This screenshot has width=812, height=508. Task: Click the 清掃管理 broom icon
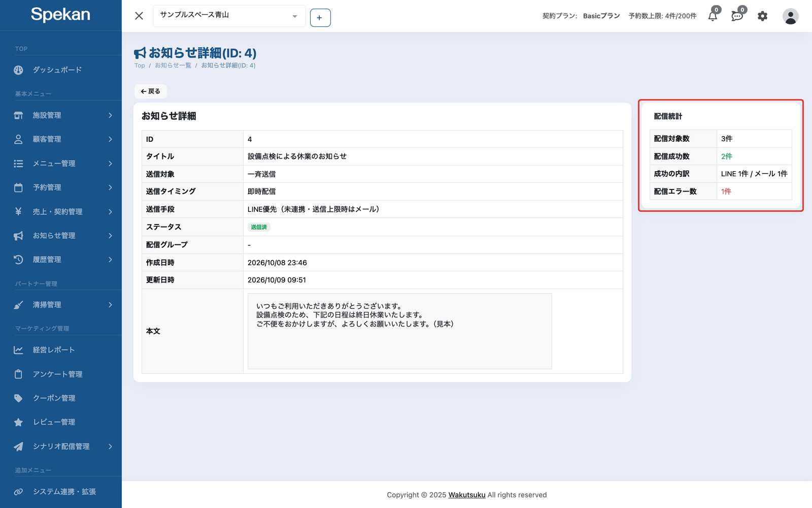[18, 305]
